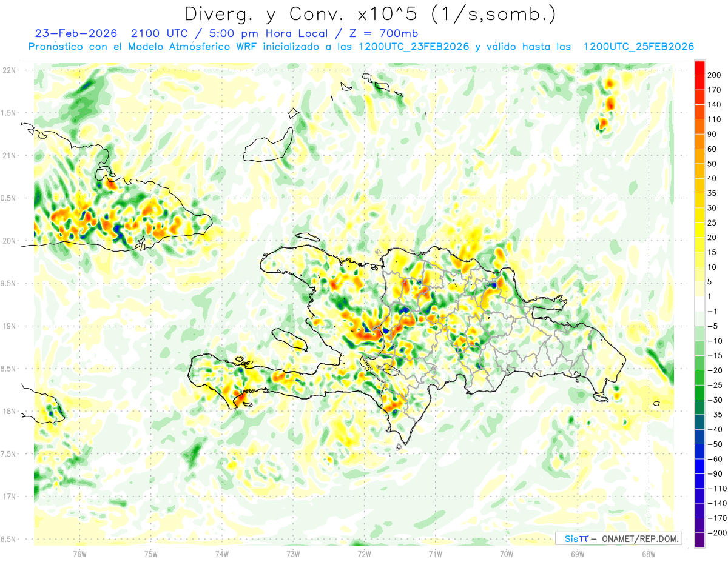Image resolution: width=728 pixels, height=562 pixels.
Task: Click the 74W longitude label
Action: point(222,554)
